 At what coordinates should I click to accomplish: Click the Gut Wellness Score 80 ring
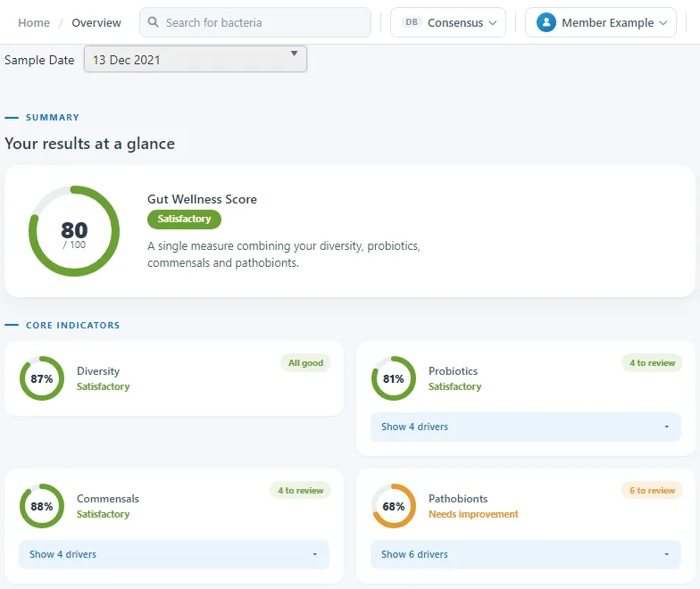74,231
